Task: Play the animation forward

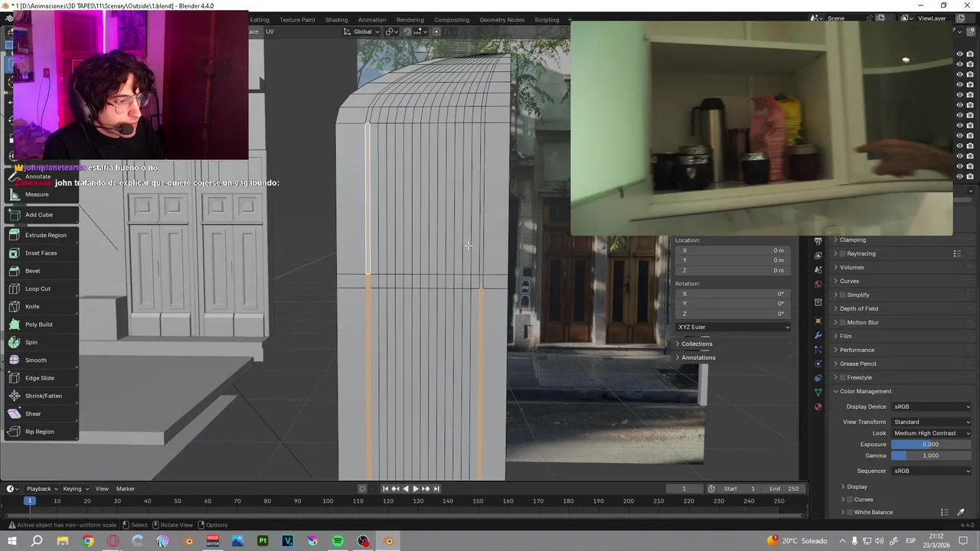Action: 416,488
